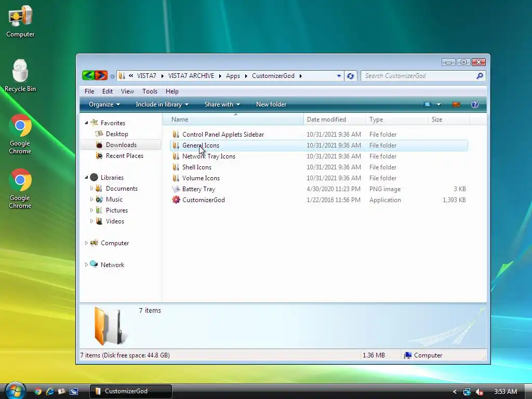Image resolution: width=532 pixels, height=399 pixels.
Task: Go forward with the orange arrow
Action: coord(101,75)
